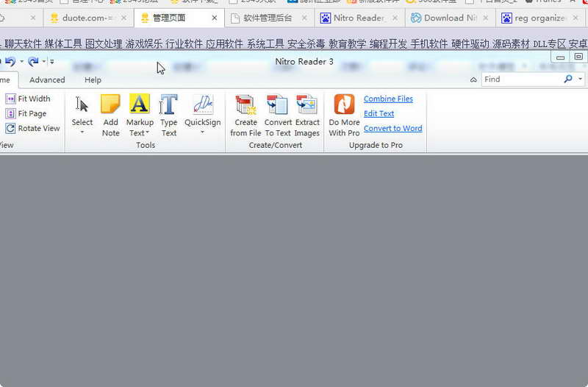
Task: Click the Undo arrow in quick access toolbar
Action: [x=10, y=61]
